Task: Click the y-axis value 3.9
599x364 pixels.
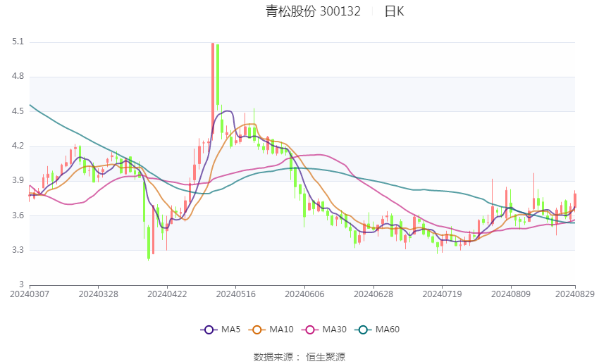Action: coord(18,180)
